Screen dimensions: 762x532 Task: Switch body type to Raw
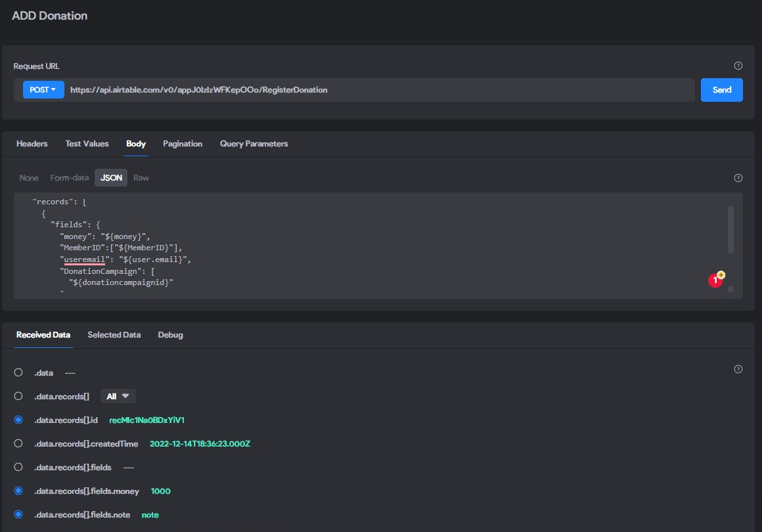click(x=141, y=178)
